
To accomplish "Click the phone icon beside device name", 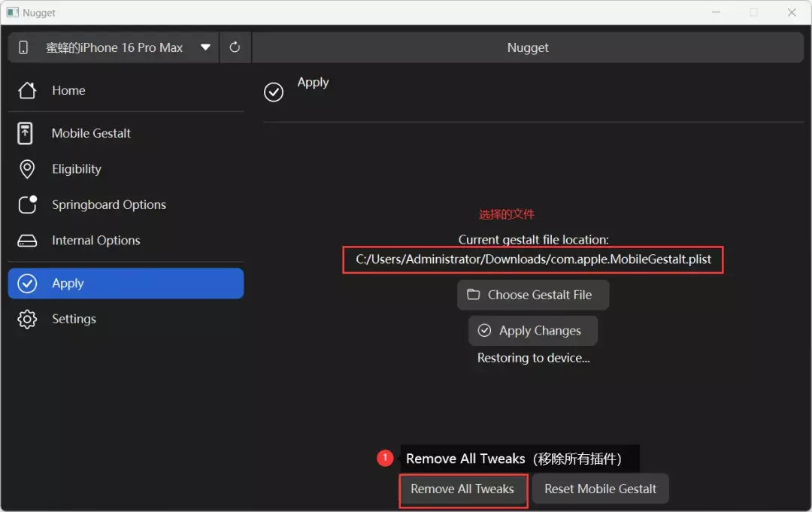I will coord(23,47).
